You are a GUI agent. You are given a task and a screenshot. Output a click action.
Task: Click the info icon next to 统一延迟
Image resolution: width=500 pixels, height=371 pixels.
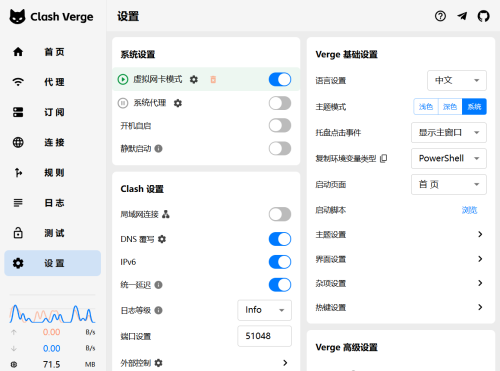coord(159,285)
